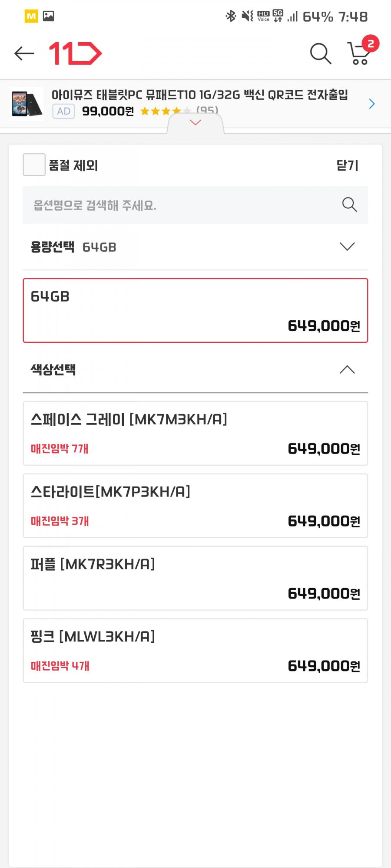Collapse the ad banner with red chevron tab
Viewport: 391px width, 868px height.
pyautogui.click(x=195, y=123)
